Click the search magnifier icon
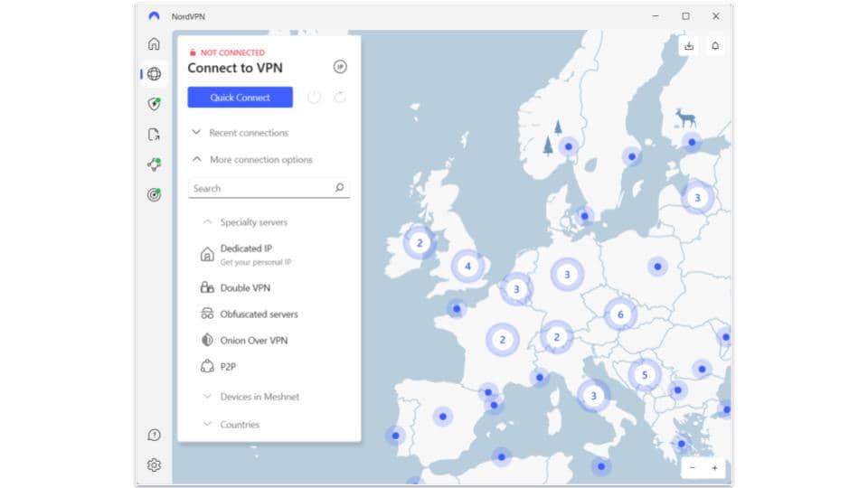Screen dimensions: 868x488 (339, 188)
